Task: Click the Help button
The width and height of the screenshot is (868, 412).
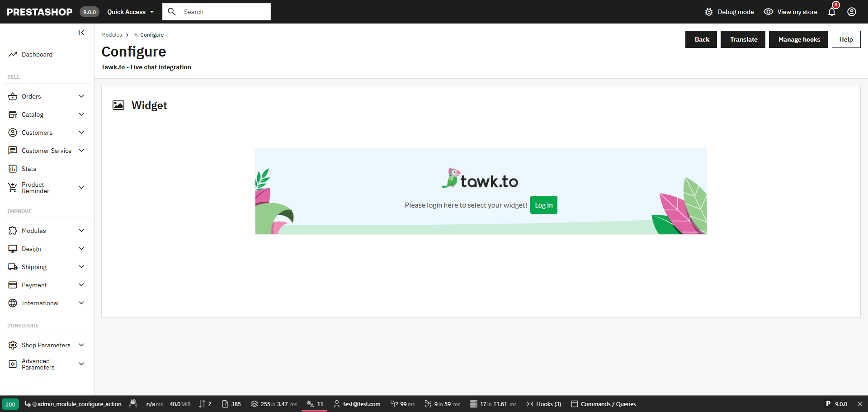Action: click(846, 39)
